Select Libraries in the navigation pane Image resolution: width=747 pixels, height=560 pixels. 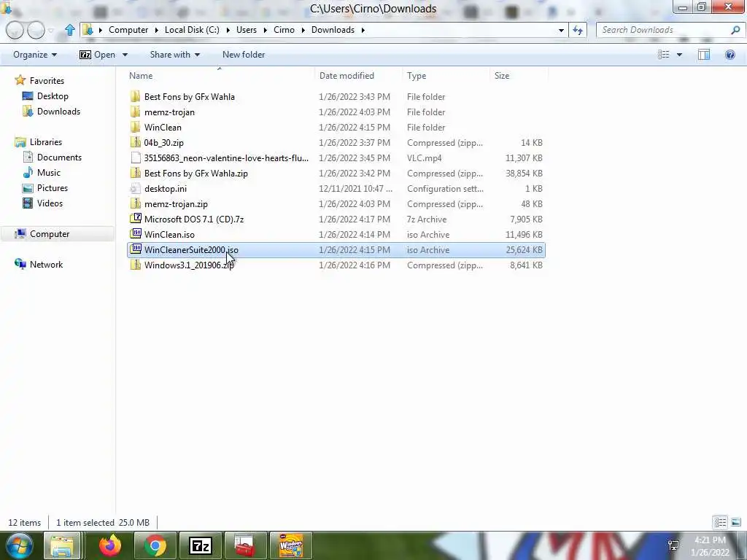46,142
